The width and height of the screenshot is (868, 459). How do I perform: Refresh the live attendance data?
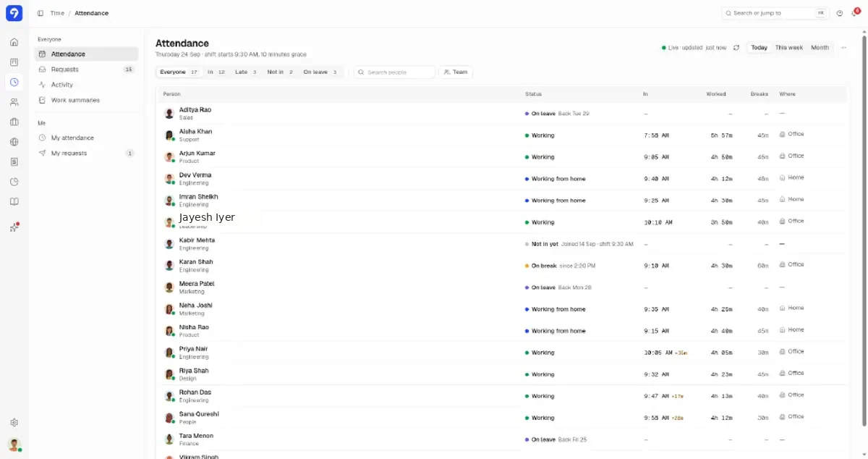coord(736,48)
